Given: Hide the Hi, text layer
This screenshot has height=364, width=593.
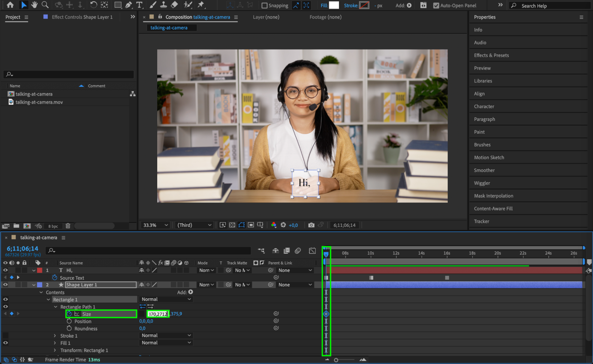Looking at the screenshot, I should point(5,270).
